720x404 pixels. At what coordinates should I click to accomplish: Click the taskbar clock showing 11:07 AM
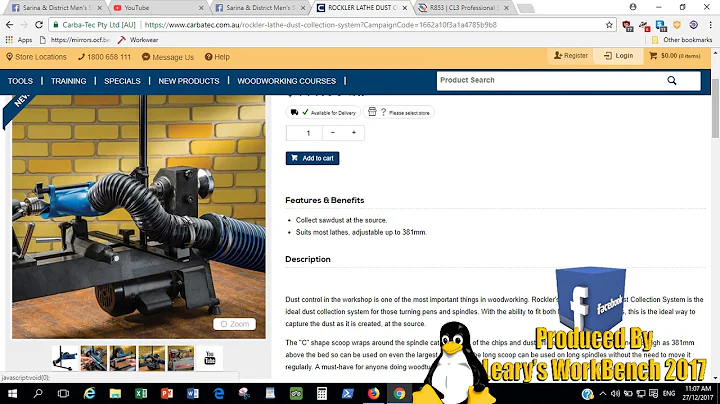point(698,393)
